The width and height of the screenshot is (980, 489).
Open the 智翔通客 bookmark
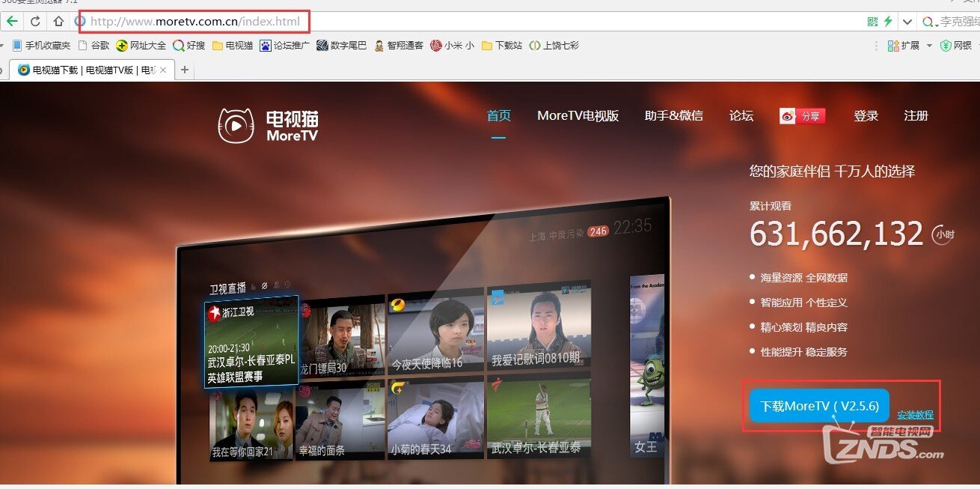pyautogui.click(x=399, y=46)
